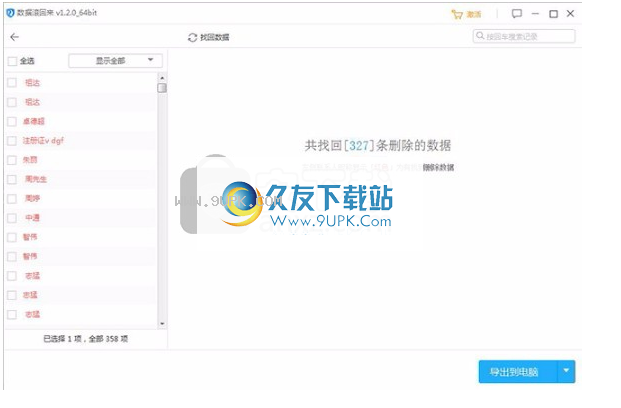Screen dimensions: 621x408
Task: Click the contact list scrollbar thumb
Action: [162, 88]
